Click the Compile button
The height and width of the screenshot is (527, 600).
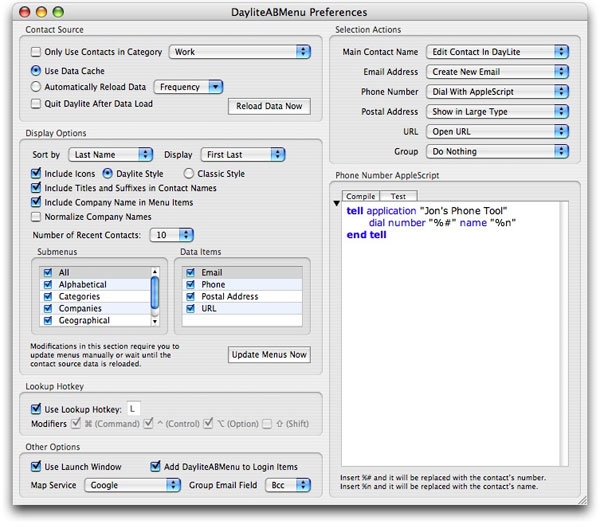[x=360, y=196]
